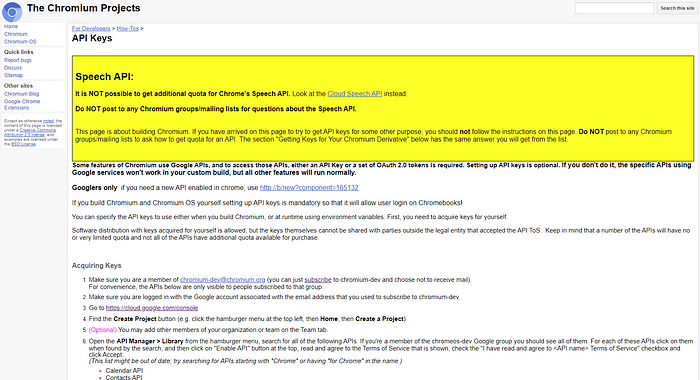Click the API Keys page heading
The height and width of the screenshot is (380, 700).
92,38
